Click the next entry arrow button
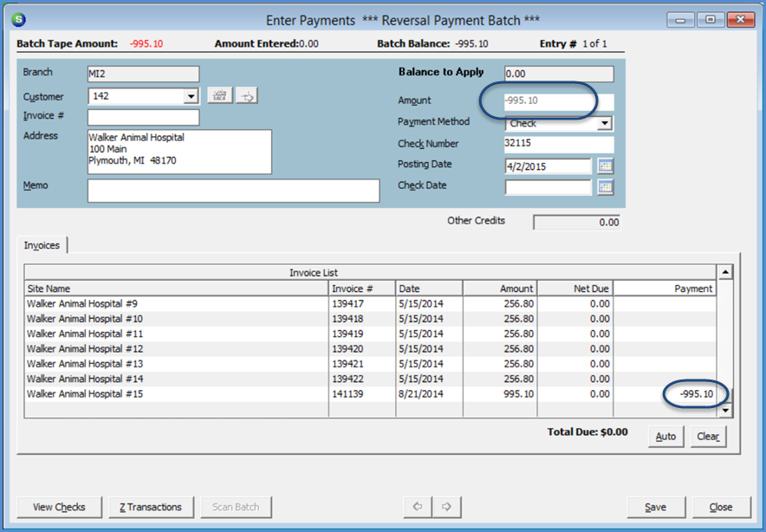This screenshot has height=532, width=766. pyautogui.click(x=448, y=507)
